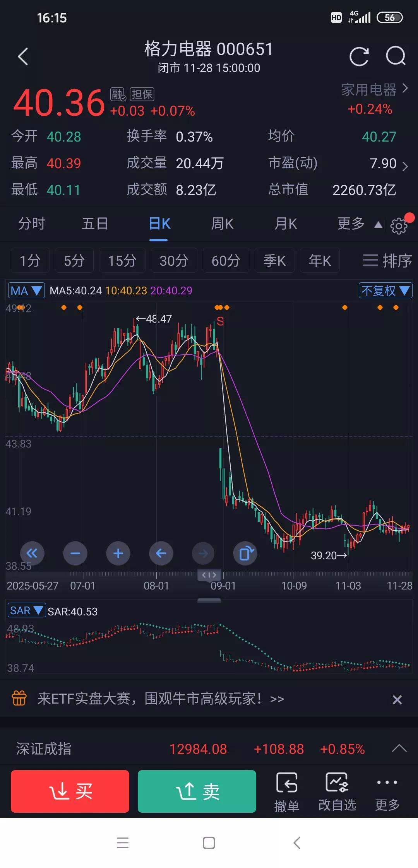Tap the panel resize handle above SAR

coord(209,600)
